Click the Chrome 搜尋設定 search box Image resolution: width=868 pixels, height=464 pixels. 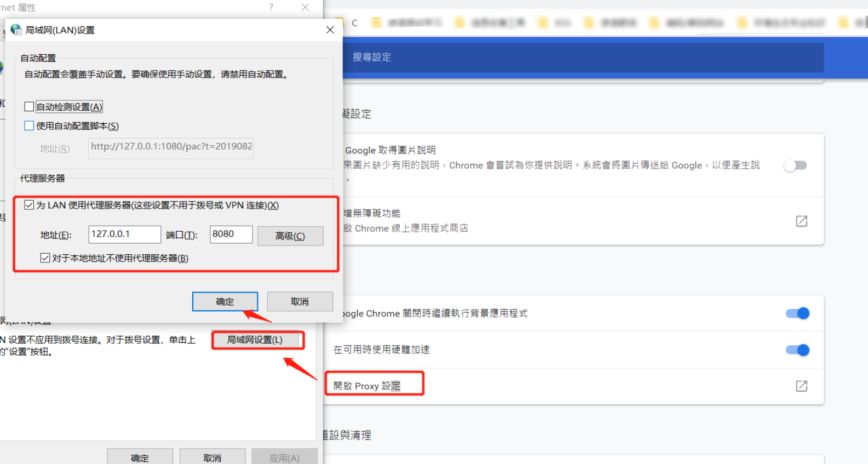point(583,58)
